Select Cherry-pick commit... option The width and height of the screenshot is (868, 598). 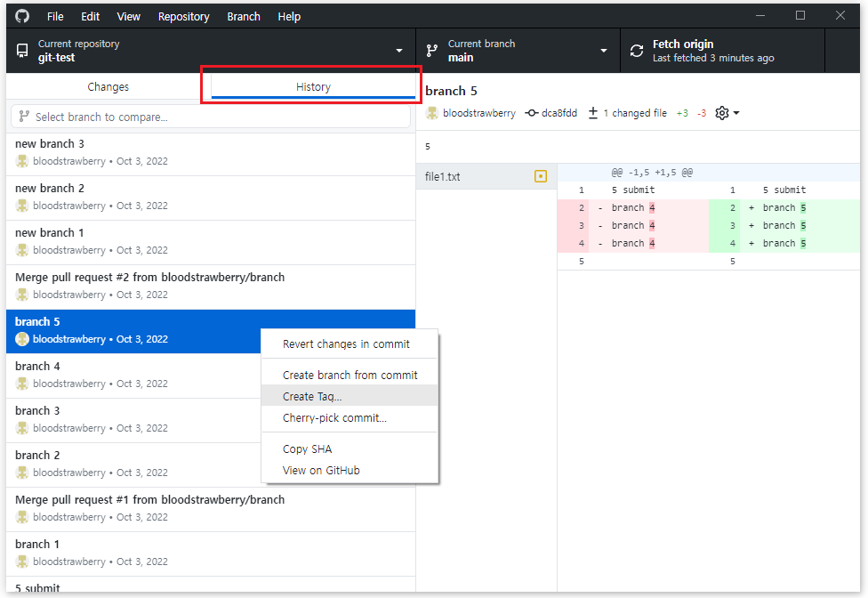tap(350, 418)
